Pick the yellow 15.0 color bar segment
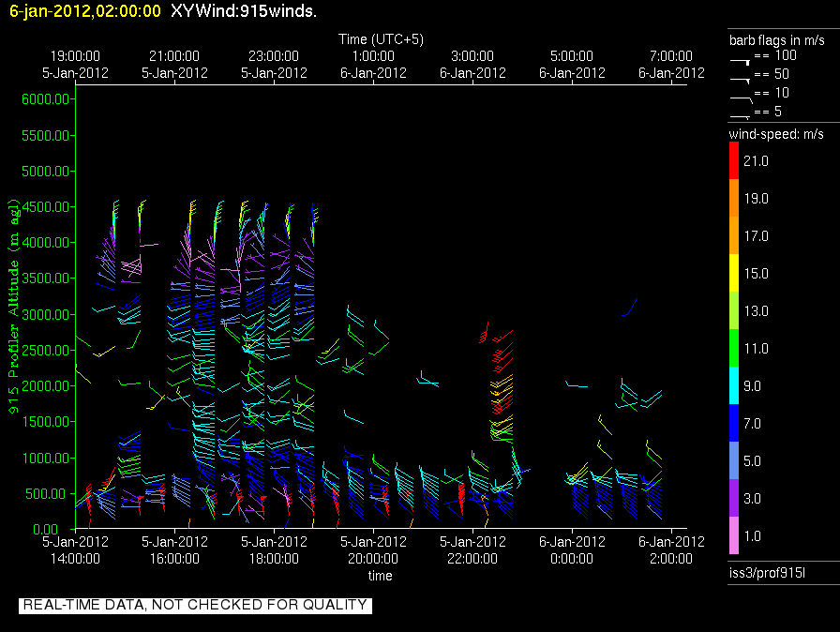Image resolution: width=840 pixels, height=632 pixels. (x=734, y=274)
